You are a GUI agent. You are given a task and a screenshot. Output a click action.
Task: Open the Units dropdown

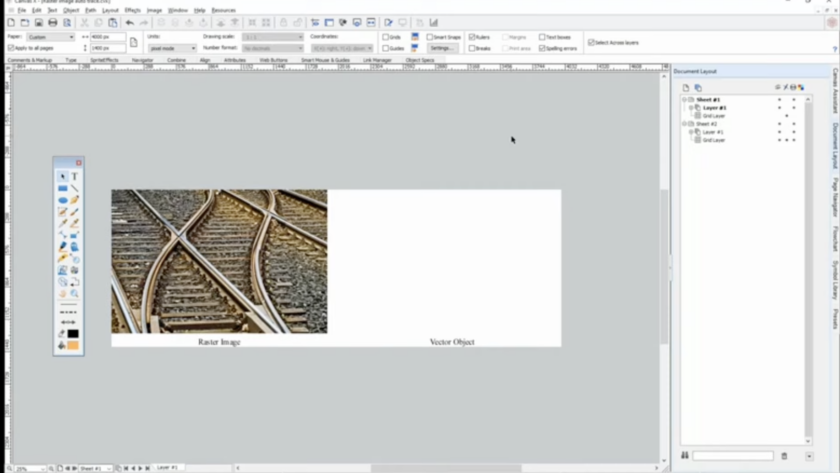pyautogui.click(x=172, y=48)
